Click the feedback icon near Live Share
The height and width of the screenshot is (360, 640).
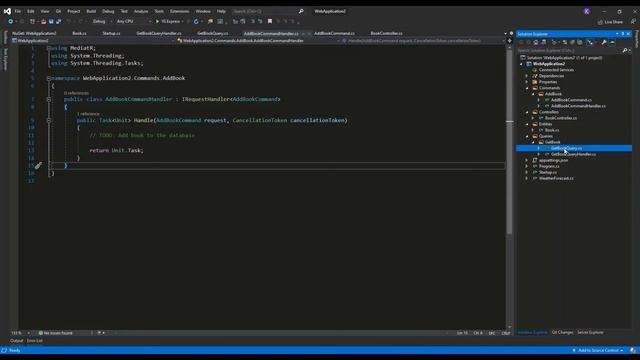633,22
